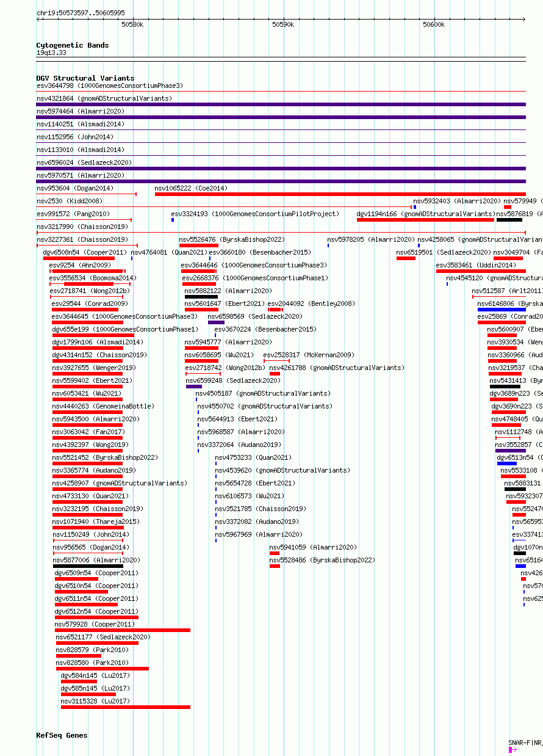Select the Cytogenetic Bands track title
The image size is (543, 756).
coord(73,45)
